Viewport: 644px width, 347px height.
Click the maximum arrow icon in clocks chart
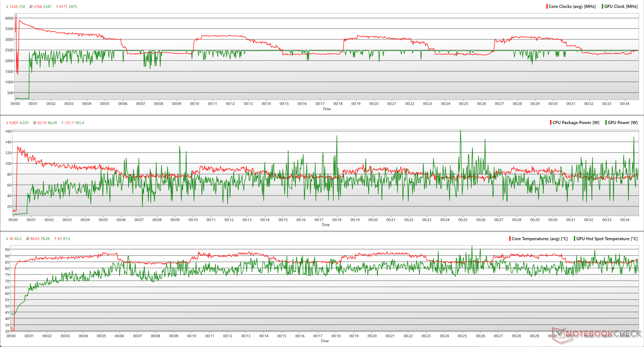[x=57, y=7]
